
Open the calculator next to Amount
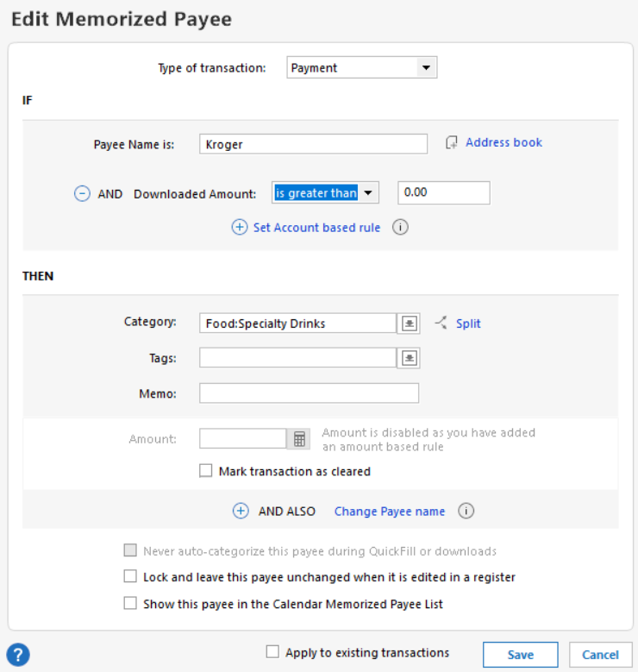coord(299,439)
